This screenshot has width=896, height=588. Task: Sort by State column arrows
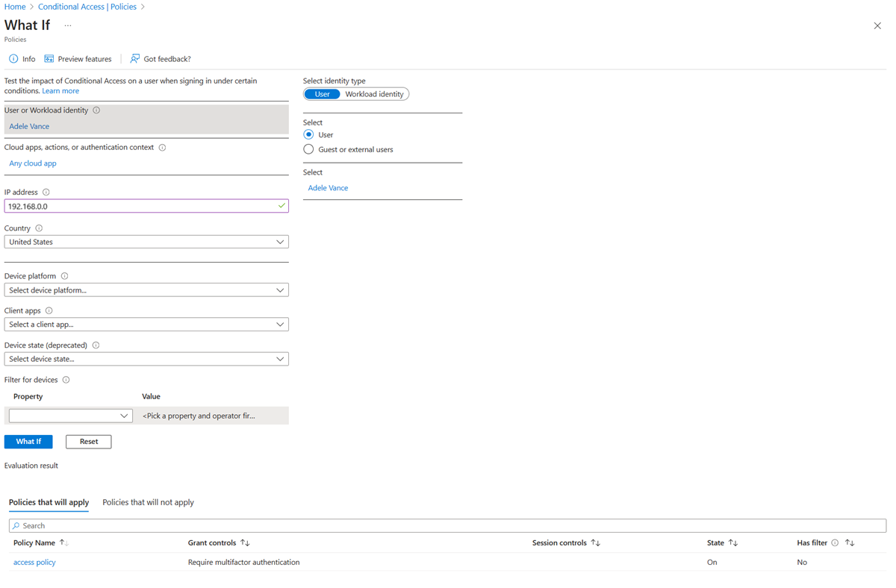pos(732,543)
